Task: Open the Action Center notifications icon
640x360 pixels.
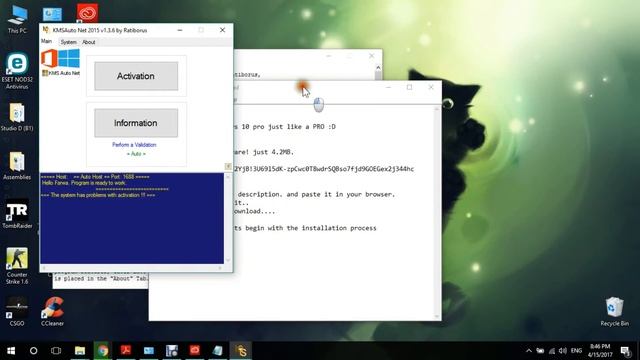Action: click(626, 351)
